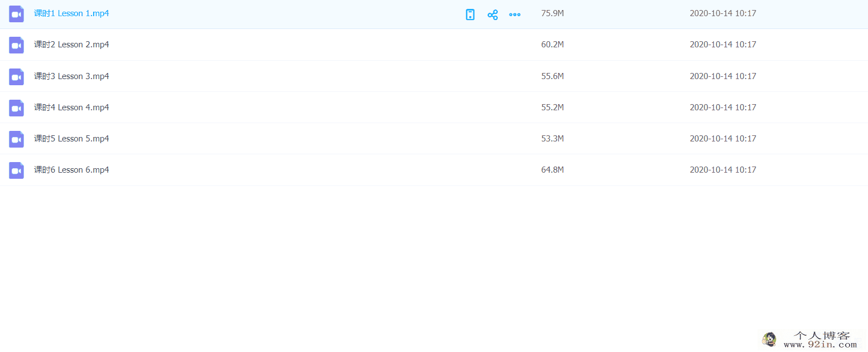Select the 55.2M file size cell
868x352 pixels.
(x=552, y=107)
